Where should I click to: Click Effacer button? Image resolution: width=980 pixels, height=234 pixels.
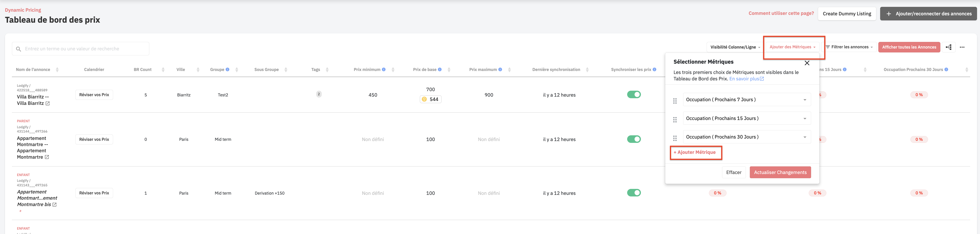pyautogui.click(x=733, y=172)
